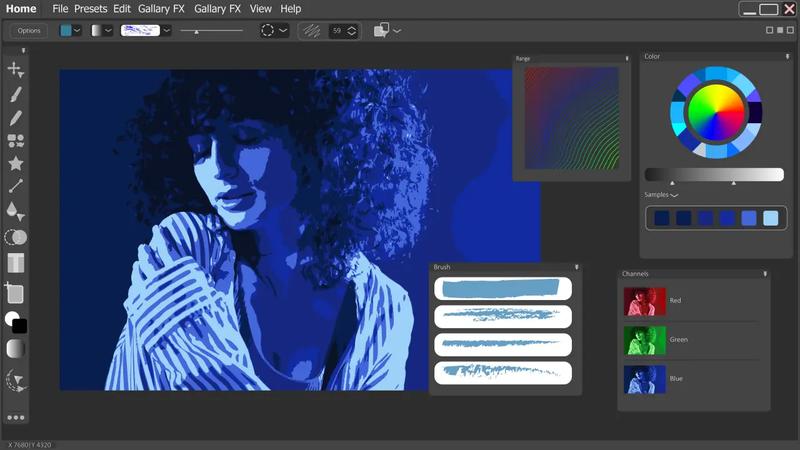
Task: Open more tools via three-dots icon
Action: tap(15, 417)
